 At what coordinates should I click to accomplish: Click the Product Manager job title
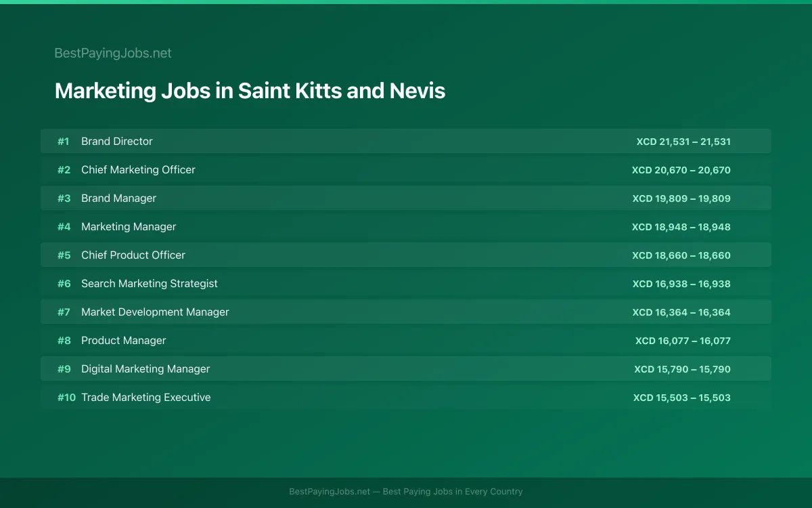[123, 340]
